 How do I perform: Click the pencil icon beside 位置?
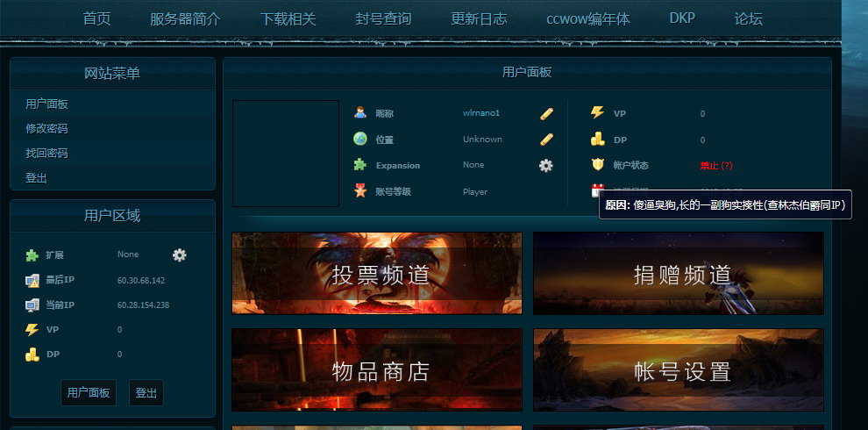(546, 139)
